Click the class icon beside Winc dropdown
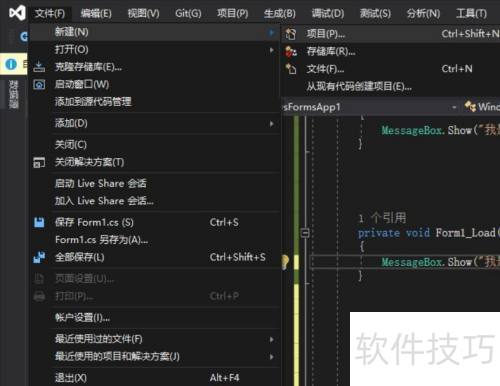This screenshot has width=500, height=386. pos(470,107)
